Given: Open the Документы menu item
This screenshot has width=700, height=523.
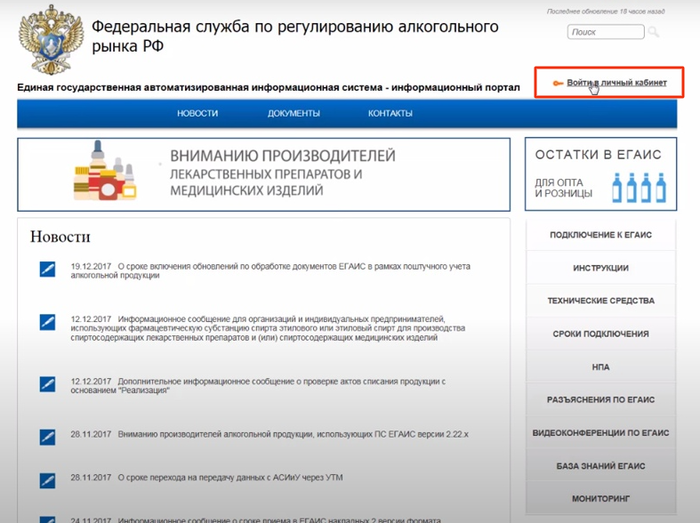Looking at the screenshot, I should pyautogui.click(x=294, y=114).
